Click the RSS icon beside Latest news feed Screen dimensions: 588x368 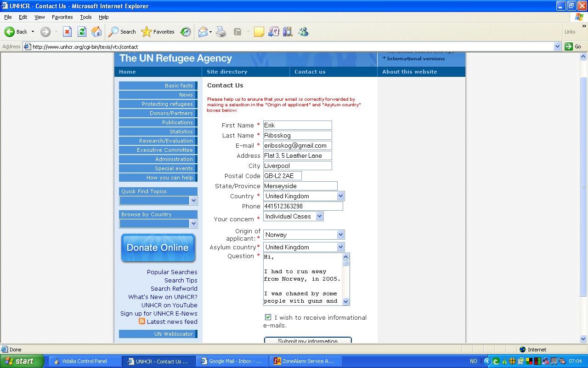pyautogui.click(x=142, y=321)
